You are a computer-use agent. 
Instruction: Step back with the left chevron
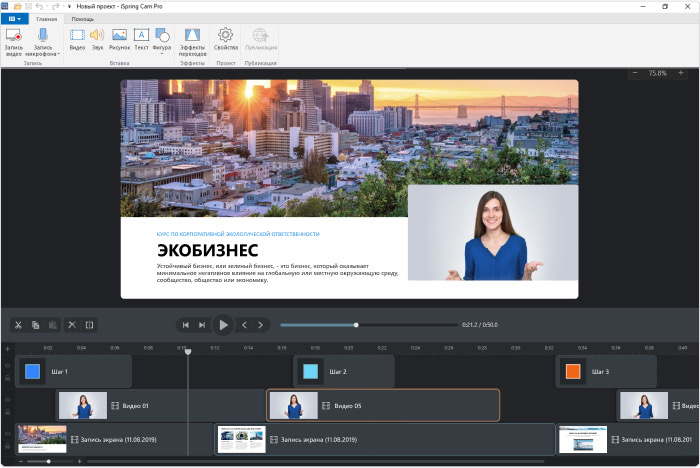(244, 325)
